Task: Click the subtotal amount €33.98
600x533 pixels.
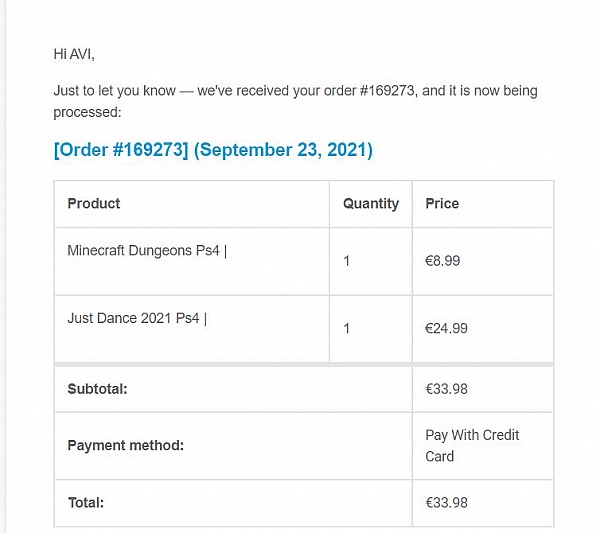Action: 446,389
